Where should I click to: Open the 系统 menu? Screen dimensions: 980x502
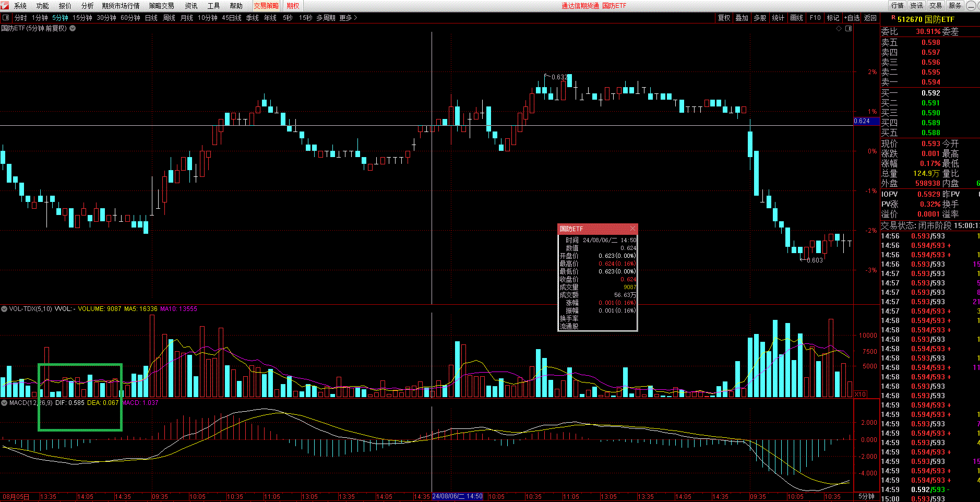[20, 6]
